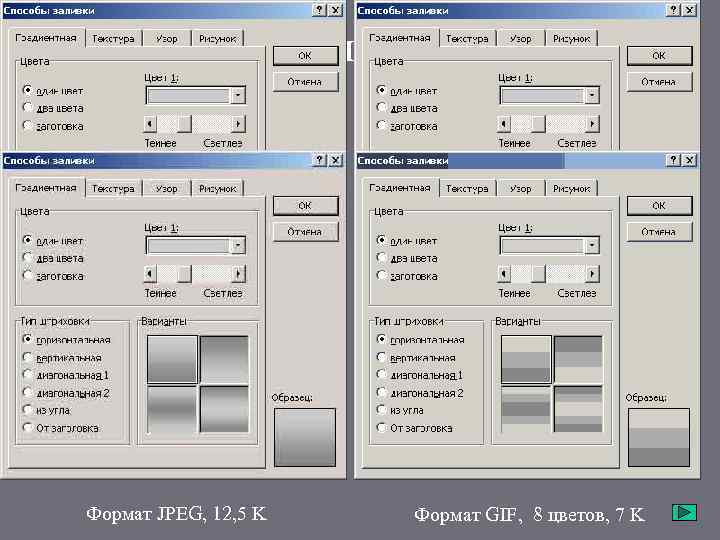Switch to Узор tab in GIF dialog
The height and width of the screenshot is (540, 720).
pos(520,189)
